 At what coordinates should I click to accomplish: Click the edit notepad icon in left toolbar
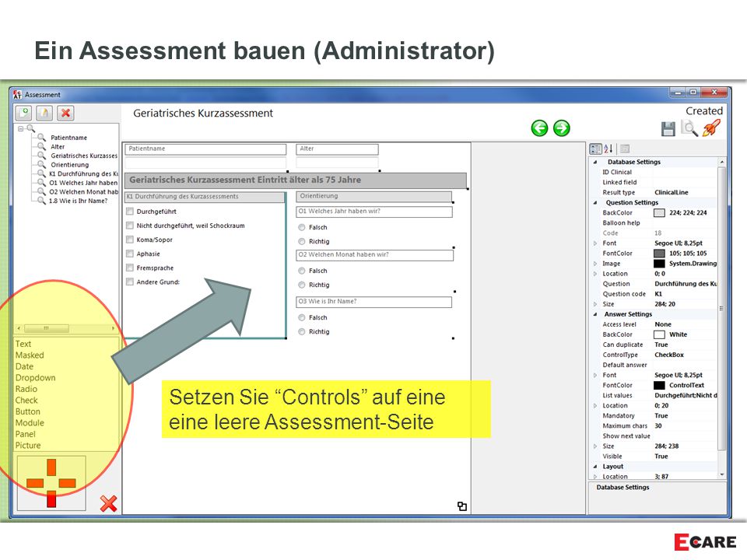[x=44, y=113]
